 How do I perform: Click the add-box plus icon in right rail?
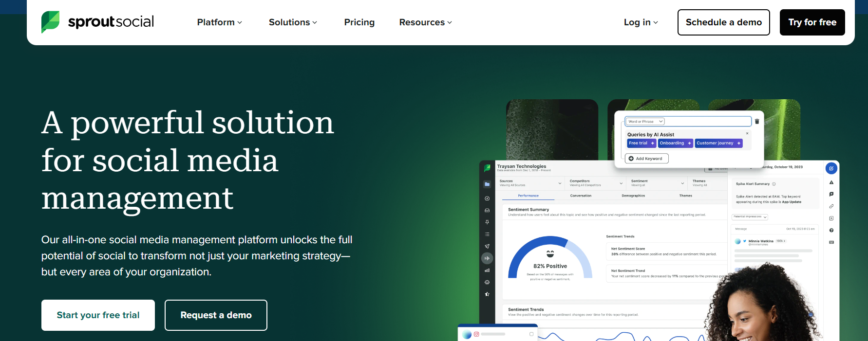(x=831, y=218)
